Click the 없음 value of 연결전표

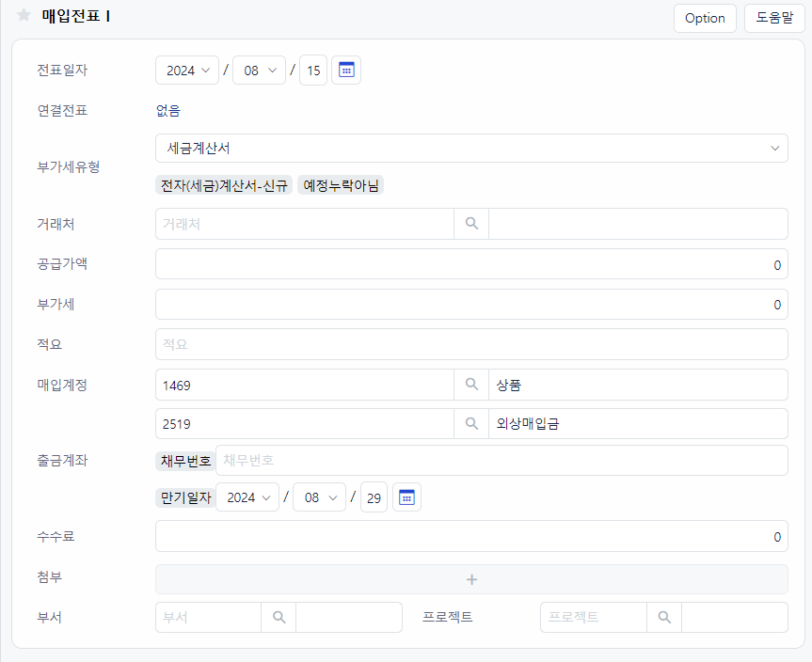168,110
